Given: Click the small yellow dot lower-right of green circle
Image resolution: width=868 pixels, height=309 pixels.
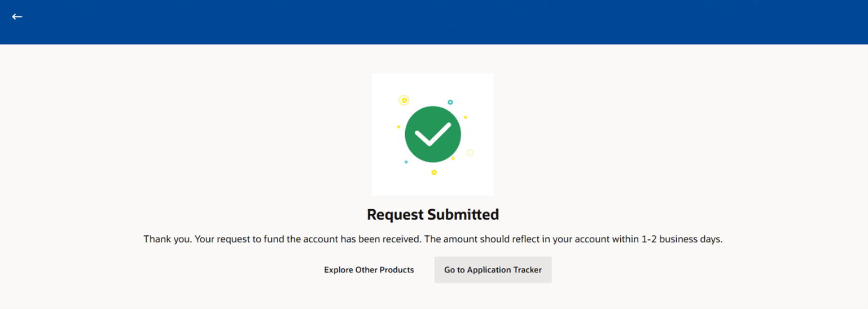Looking at the screenshot, I should pyautogui.click(x=453, y=158).
